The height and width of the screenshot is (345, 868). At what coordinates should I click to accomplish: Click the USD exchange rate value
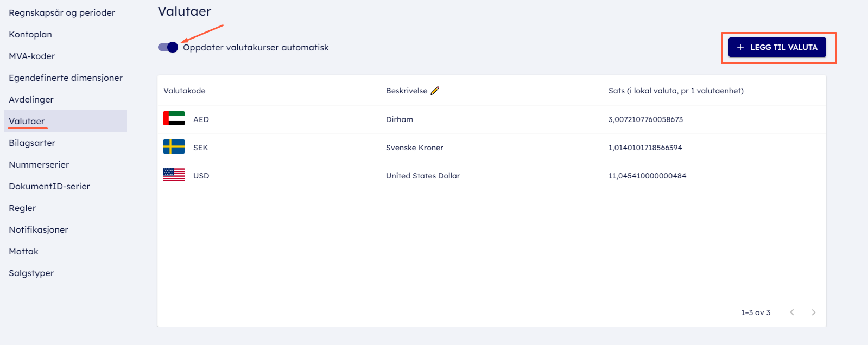[647, 176]
